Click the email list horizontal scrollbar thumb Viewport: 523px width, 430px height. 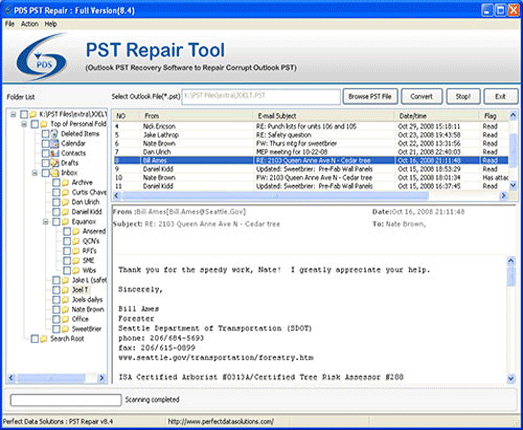pyautogui.click(x=276, y=195)
